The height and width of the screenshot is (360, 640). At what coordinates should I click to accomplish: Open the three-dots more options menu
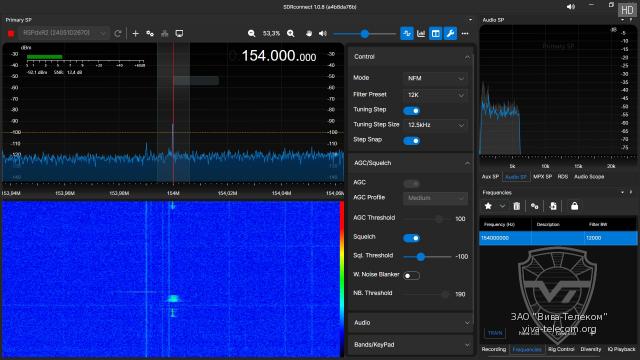click(x=465, y=33)
